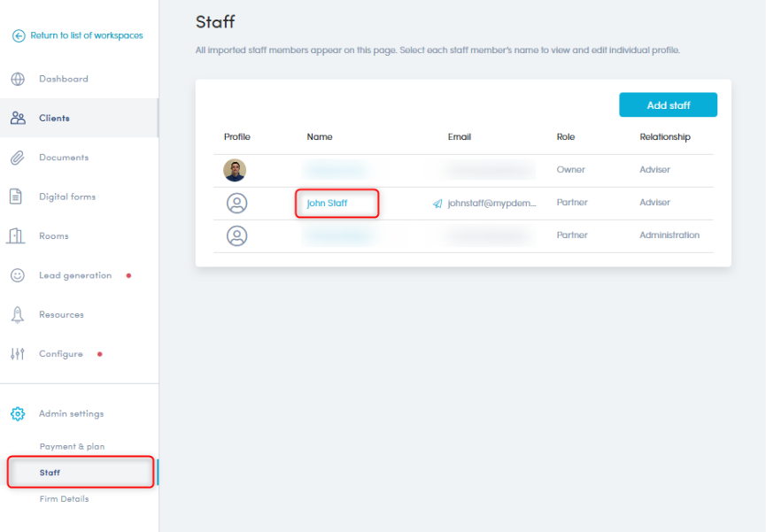Viewport: 766px width, 532px height.
Task: Click the Return to list of workspaces link
Action: pyautogui.click(x=86, y=36)
